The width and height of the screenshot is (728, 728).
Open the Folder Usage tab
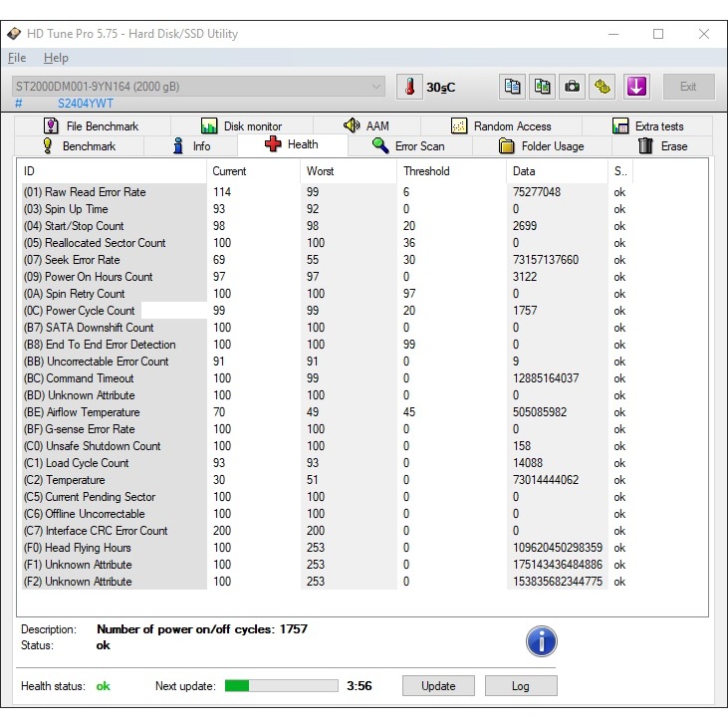541,146
